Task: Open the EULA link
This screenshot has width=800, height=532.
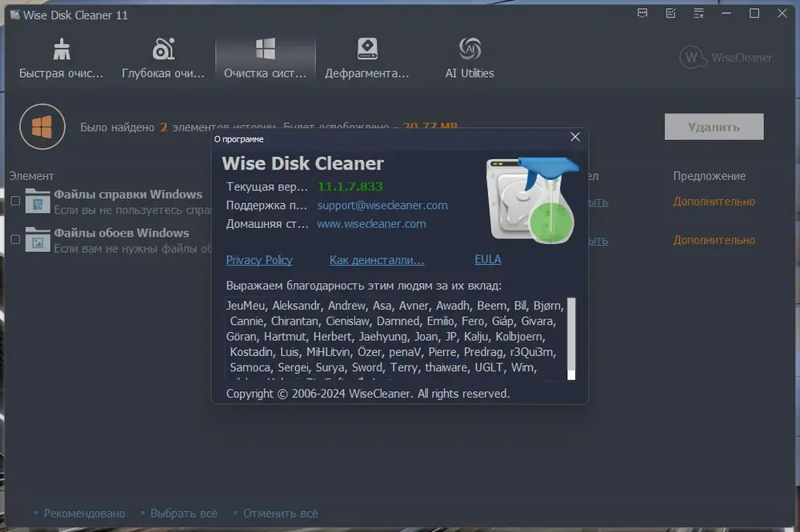Action: click(487, 260)
